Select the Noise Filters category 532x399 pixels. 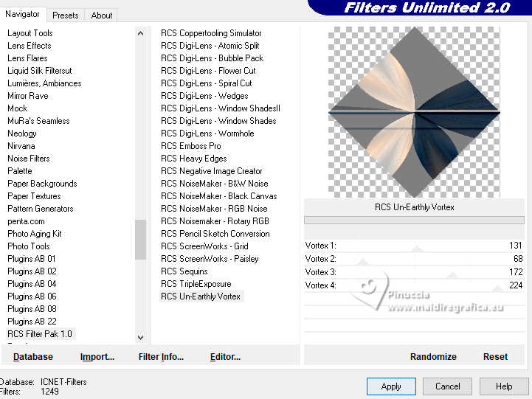[29, 159]
